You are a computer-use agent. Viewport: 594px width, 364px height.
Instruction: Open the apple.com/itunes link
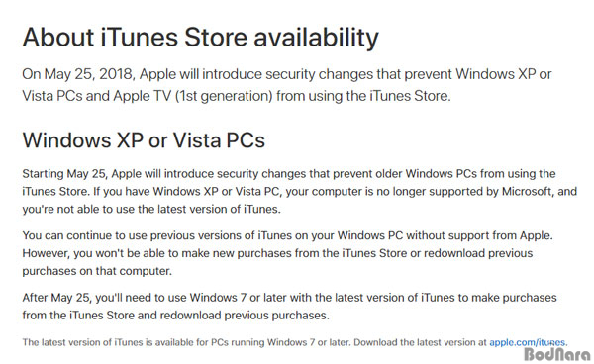click(529, 343)
